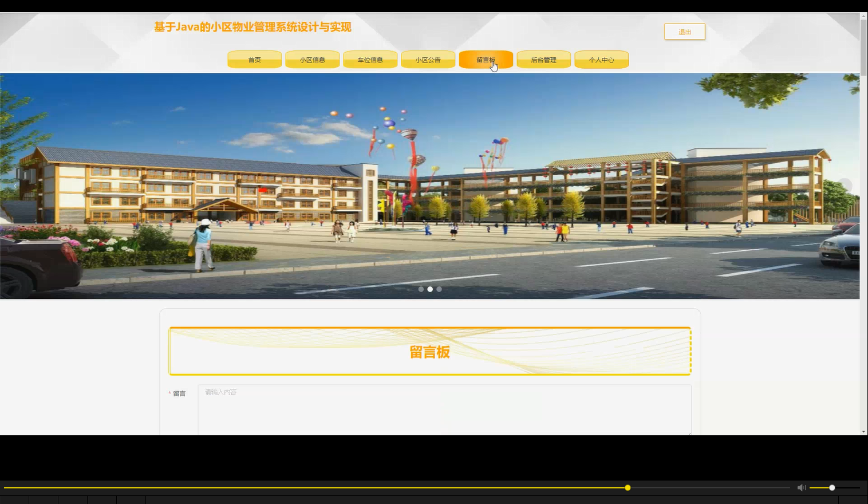Open the 小区信息 page

pos(312,60)
